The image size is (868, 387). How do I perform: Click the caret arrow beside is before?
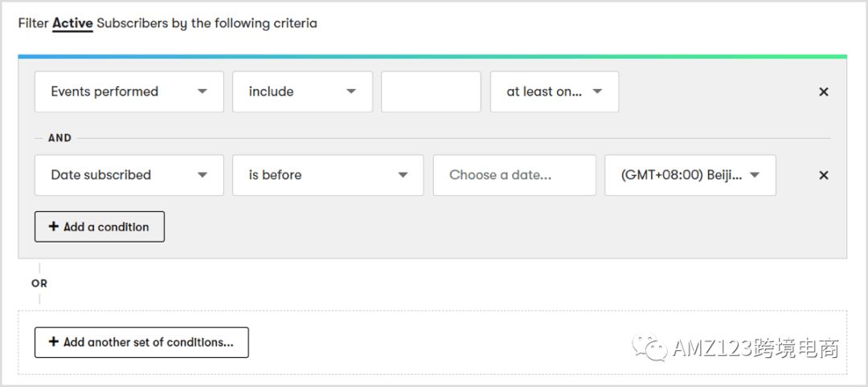click(403, 175)
